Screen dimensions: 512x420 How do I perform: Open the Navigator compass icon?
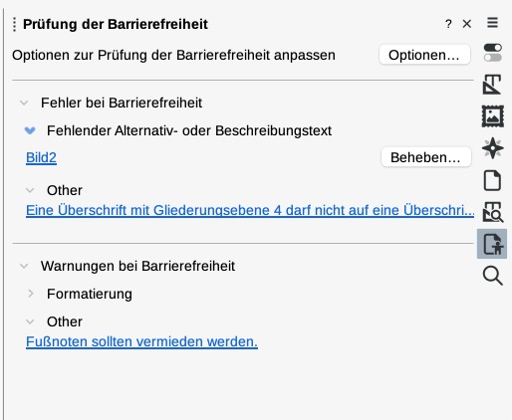(493, 148)
